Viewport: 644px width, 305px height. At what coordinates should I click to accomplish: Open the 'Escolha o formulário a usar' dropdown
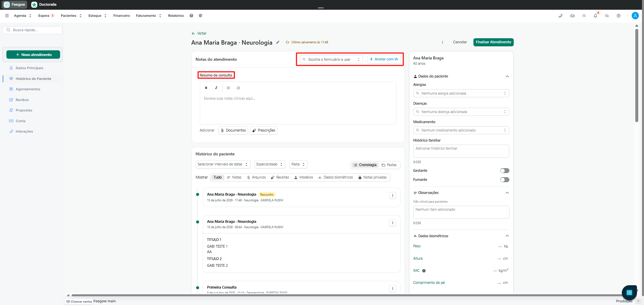click(331, 59)
